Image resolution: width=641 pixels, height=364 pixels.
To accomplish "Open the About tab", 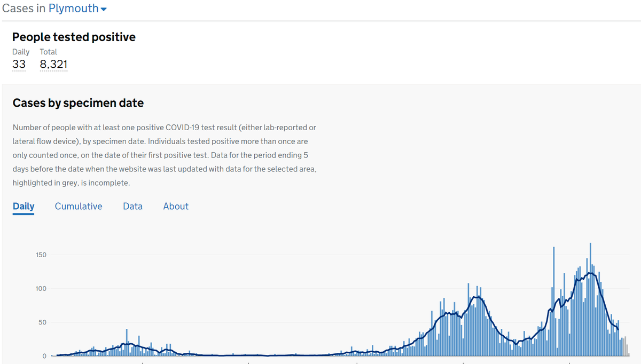I will coord(176,207).
